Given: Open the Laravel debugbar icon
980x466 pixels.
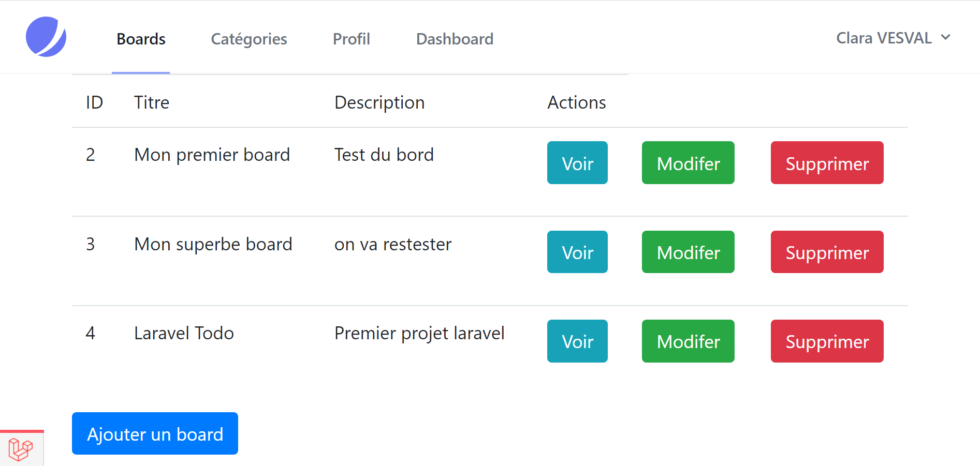Looking at the screenshot, I should (x=21, y=449).
